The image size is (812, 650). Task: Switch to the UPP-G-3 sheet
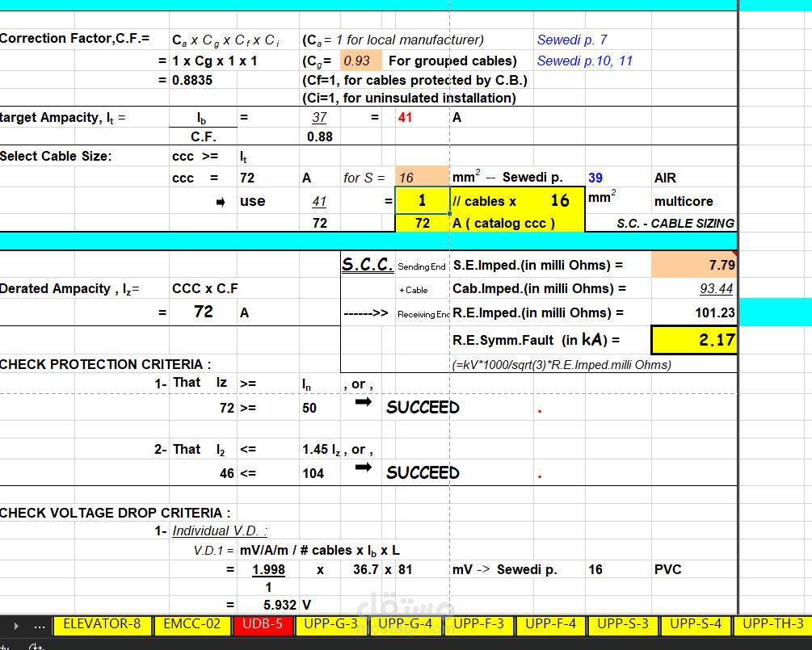click(330, 625)
